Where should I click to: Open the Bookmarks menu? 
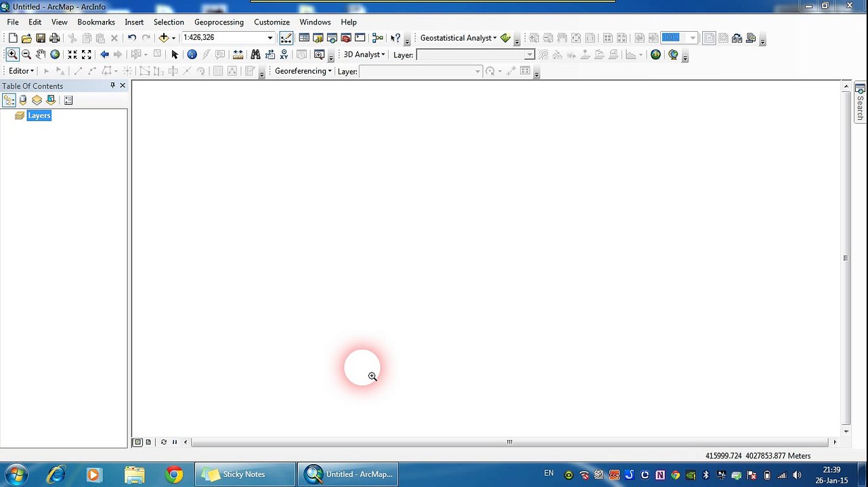(x=96, y=22)
